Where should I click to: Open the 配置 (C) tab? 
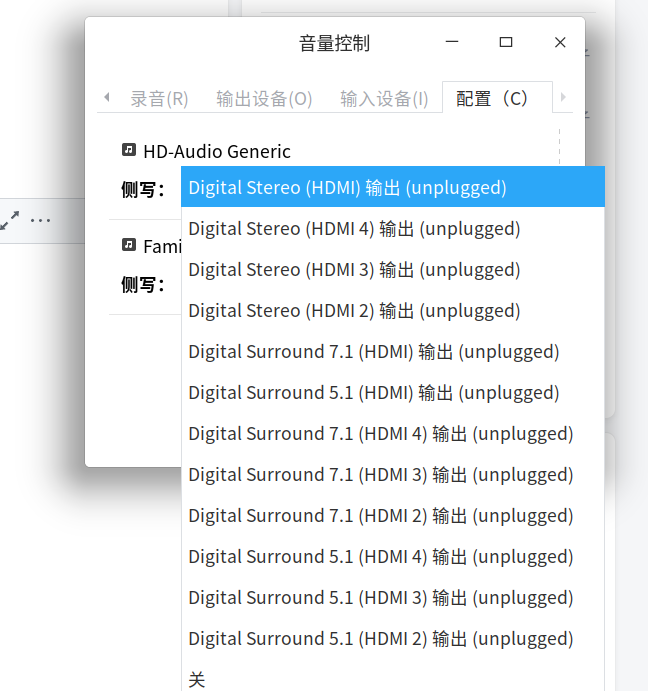coord(497,98)
